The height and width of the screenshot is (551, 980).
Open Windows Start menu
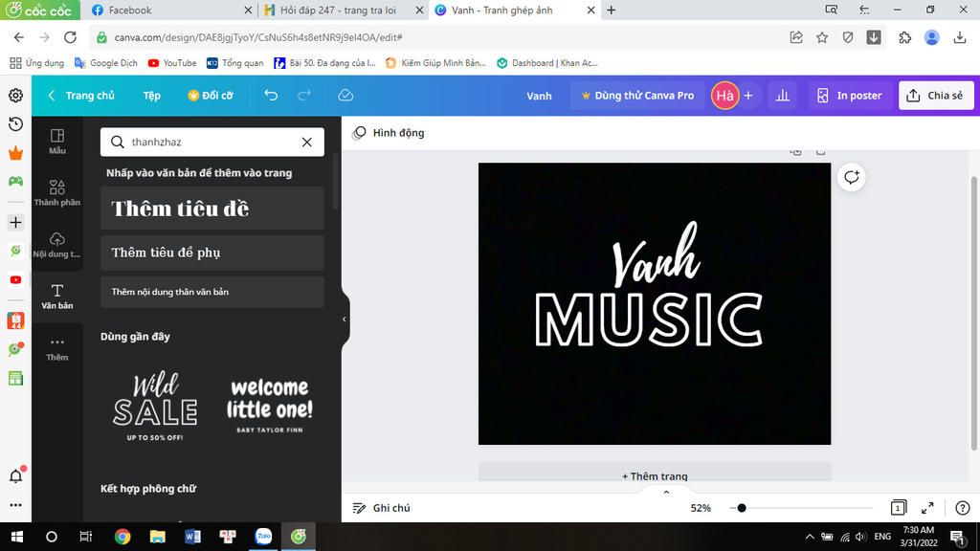17,537
